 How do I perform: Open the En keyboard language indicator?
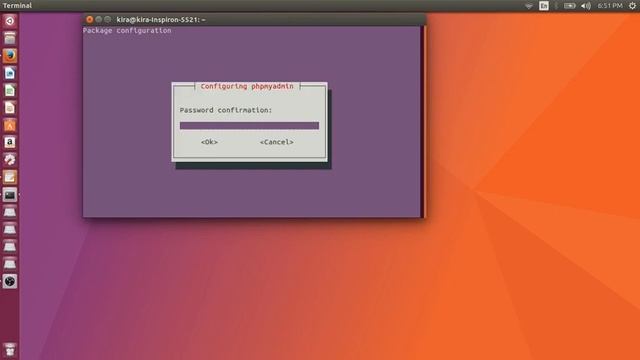tap(544, 6)
